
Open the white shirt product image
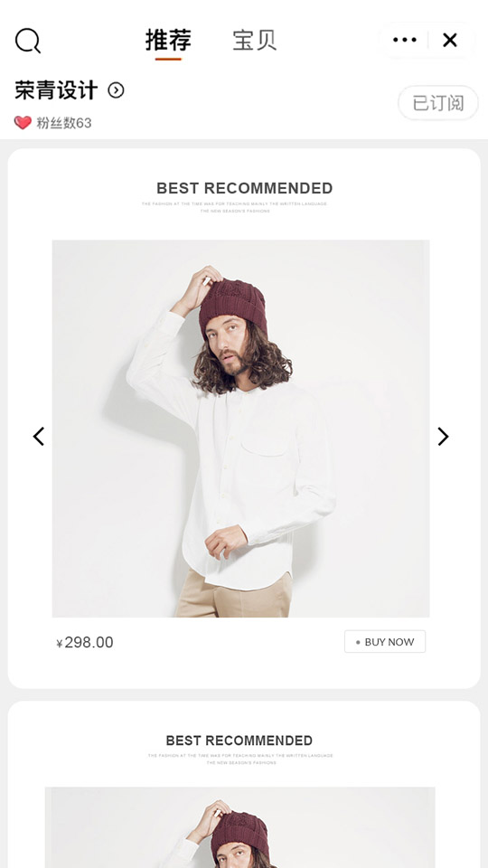(240, 429)
